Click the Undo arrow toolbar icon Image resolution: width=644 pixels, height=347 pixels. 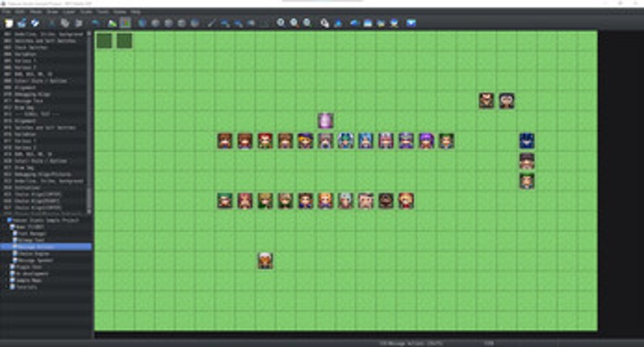tap(95, 23)
